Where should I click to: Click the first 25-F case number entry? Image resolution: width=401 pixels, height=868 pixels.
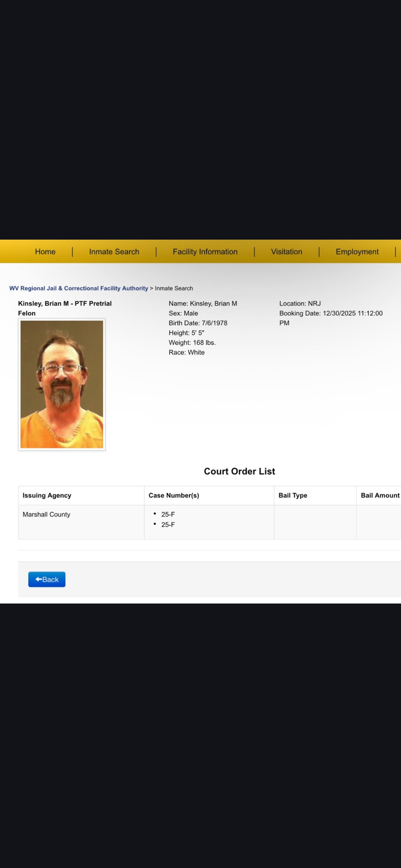click(168, 514)
